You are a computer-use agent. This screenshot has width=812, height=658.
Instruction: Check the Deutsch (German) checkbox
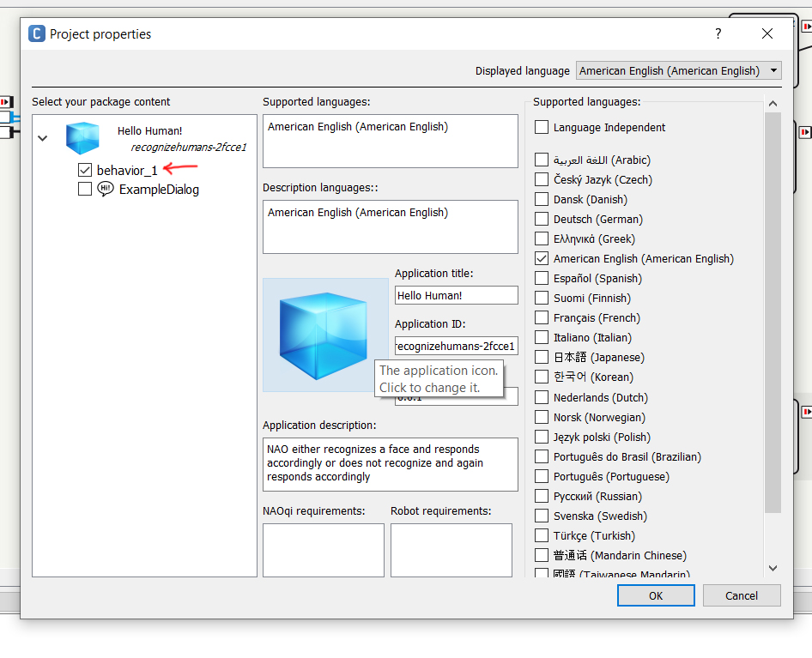pyautogui.click(x=541, y=219)
